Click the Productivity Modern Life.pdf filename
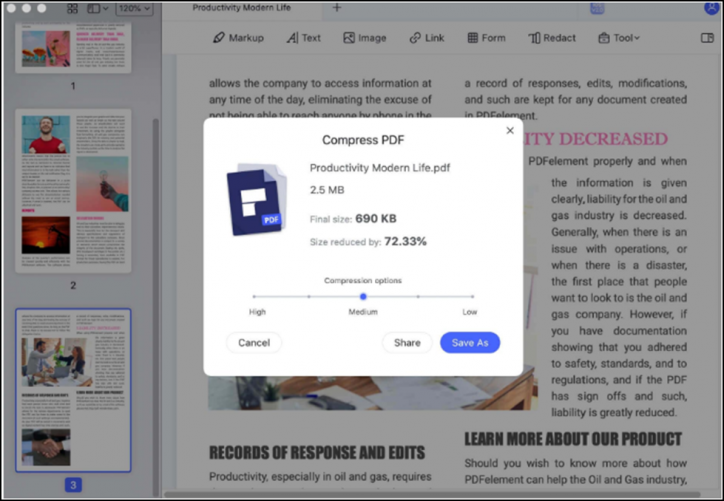Screen dimensions: 724x501 (x=380, y=168)
